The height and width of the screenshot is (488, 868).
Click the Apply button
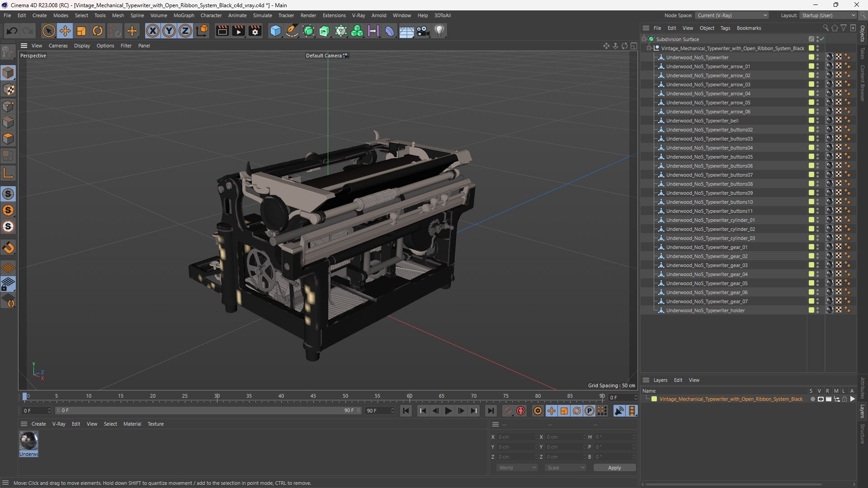614,468
